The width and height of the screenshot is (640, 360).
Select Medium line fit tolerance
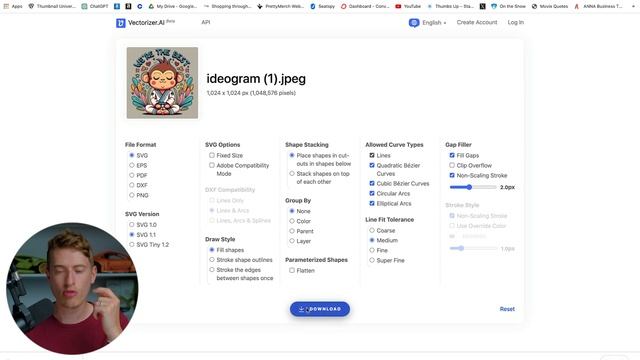(372, 240)
